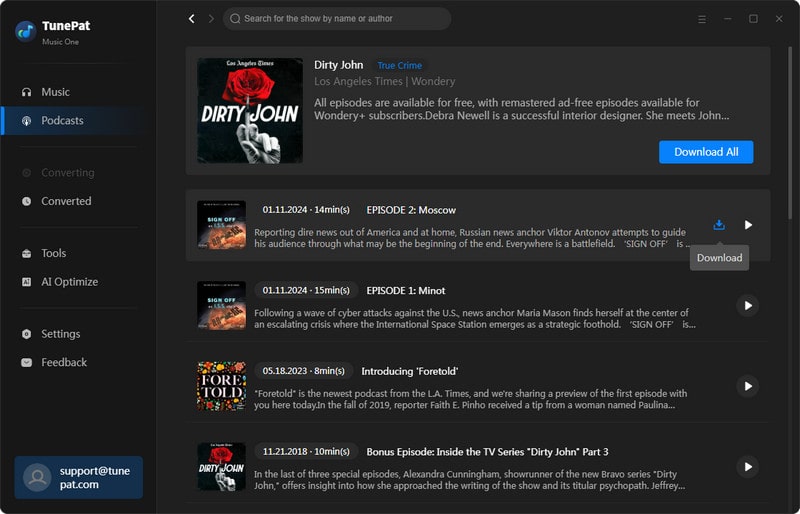Open the Converted list
The width and height of the screenshot is (800, 514).
(66, 201)
